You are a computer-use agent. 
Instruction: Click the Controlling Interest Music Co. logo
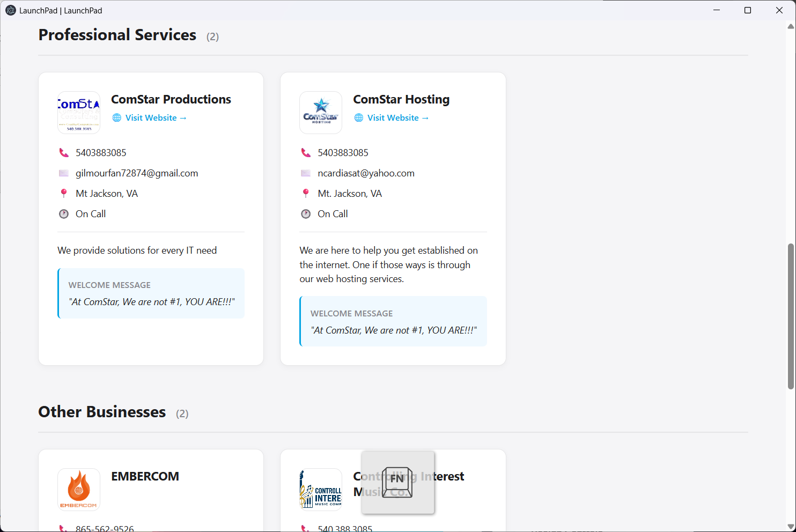(x=320, y=489)
